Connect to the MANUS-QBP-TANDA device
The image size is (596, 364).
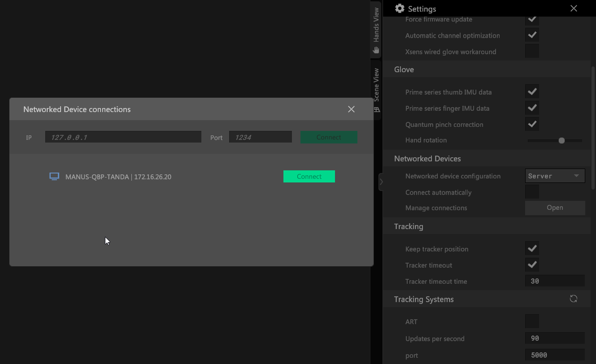[x=309, y=177]
